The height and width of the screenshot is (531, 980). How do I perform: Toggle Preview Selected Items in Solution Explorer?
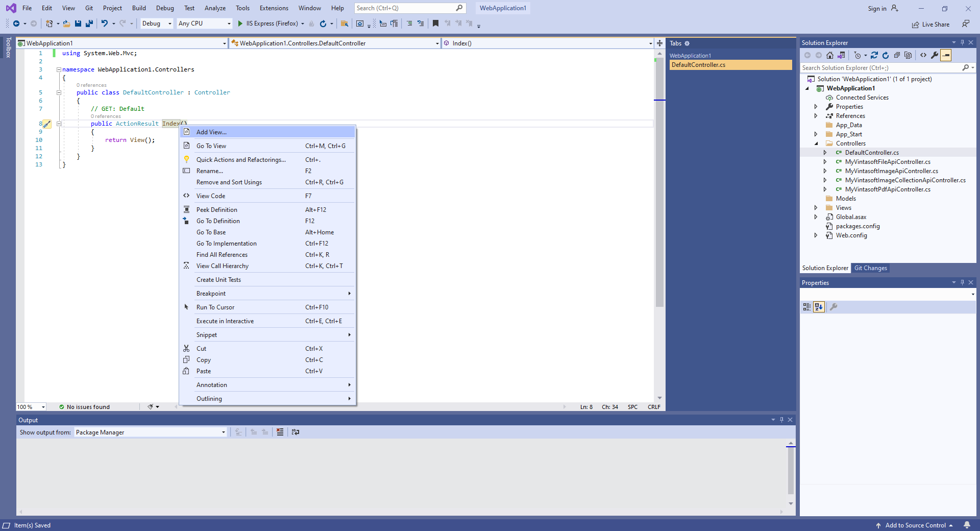[946, 55]
